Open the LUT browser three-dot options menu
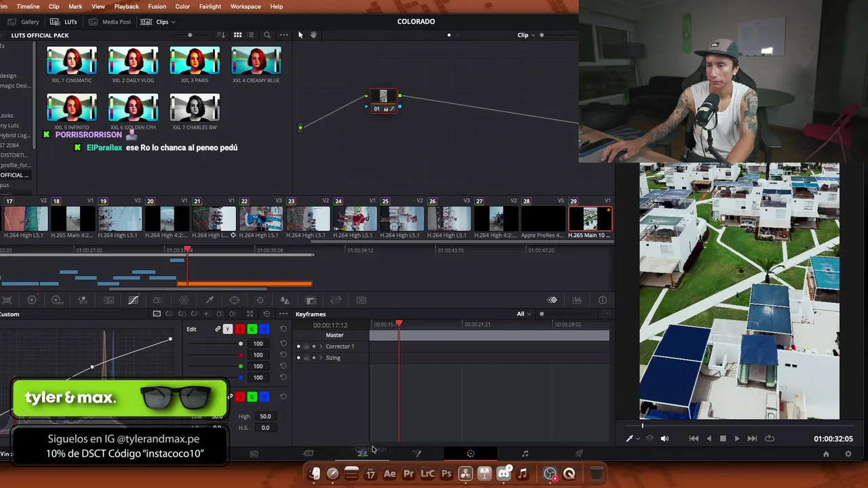This screenshot has width=868, height=488. pos(283,35)
